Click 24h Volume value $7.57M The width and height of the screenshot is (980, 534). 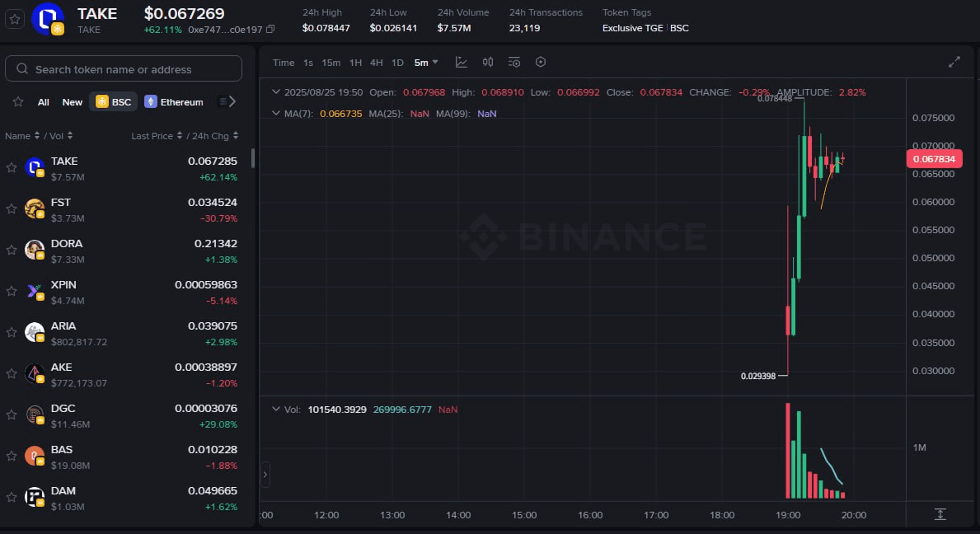(454, 28)
